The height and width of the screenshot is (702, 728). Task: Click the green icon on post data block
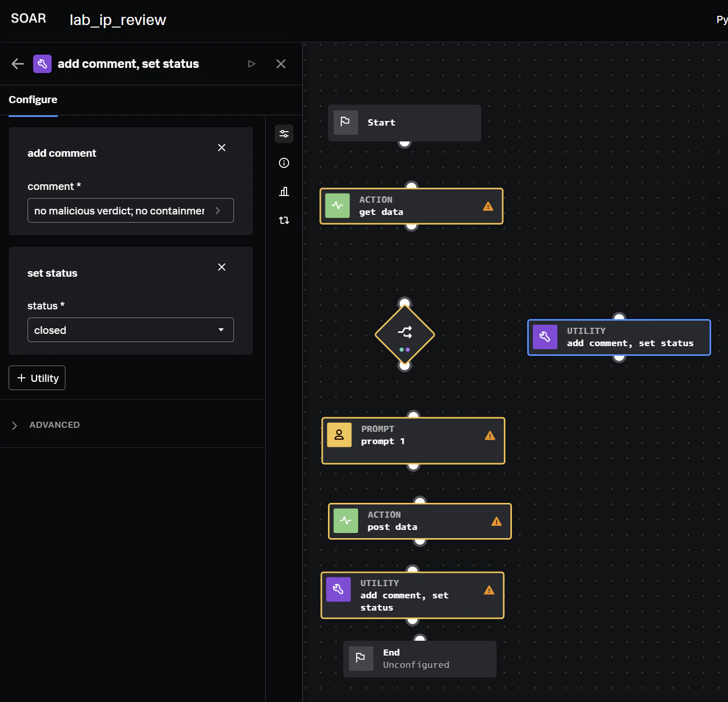346,521
